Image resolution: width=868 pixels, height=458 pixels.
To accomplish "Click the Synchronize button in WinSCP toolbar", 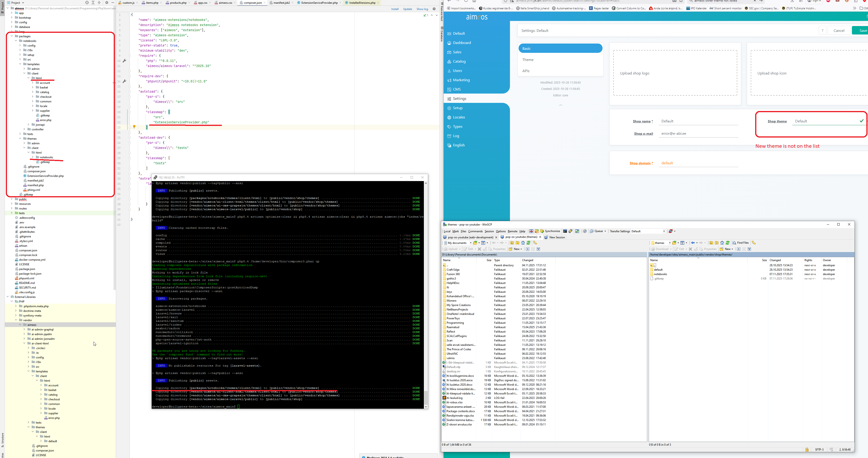I will click(x=550, y=231).
